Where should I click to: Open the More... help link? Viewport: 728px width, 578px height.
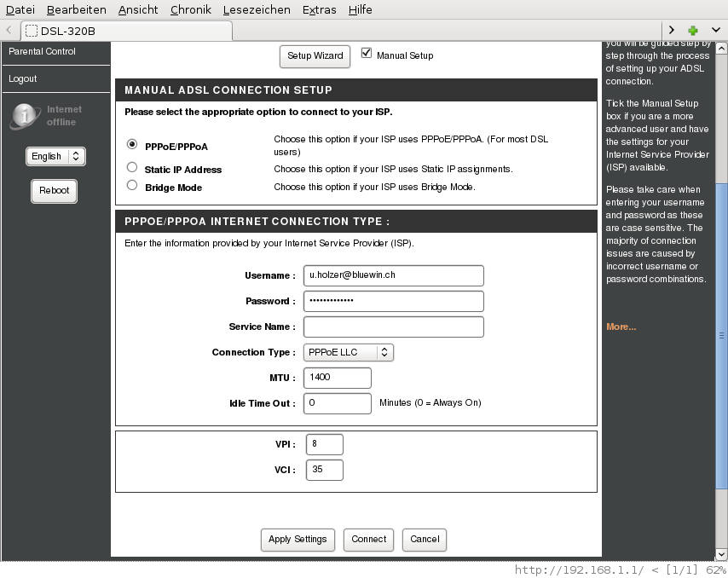click(621, 327)
